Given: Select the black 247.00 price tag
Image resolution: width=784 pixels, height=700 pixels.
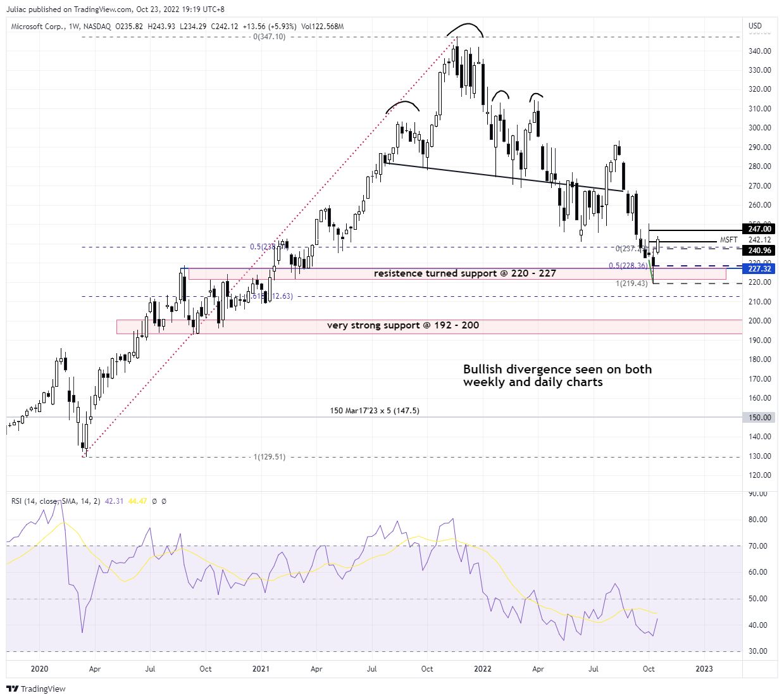Looking at the screenshot, I should coord(759,229).
